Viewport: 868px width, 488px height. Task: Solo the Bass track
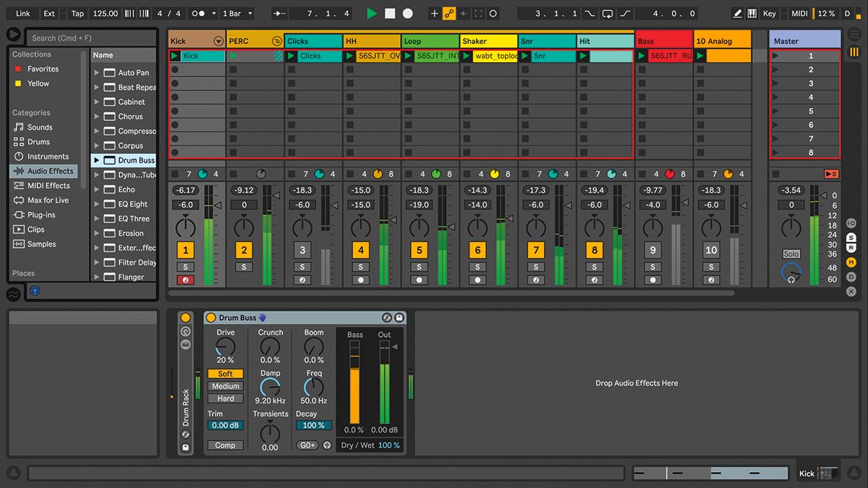[x=653, y=266]
